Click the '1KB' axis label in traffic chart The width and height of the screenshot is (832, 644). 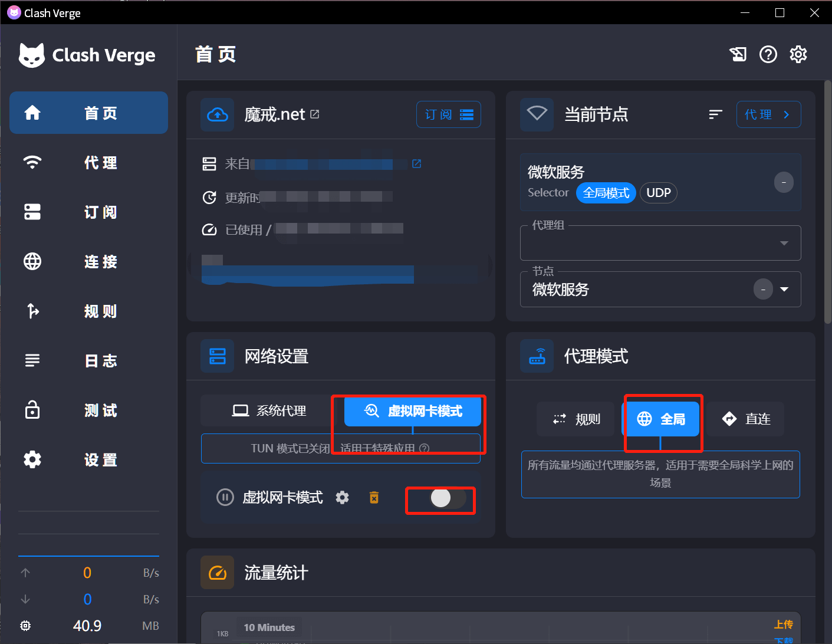click(222, 633)
